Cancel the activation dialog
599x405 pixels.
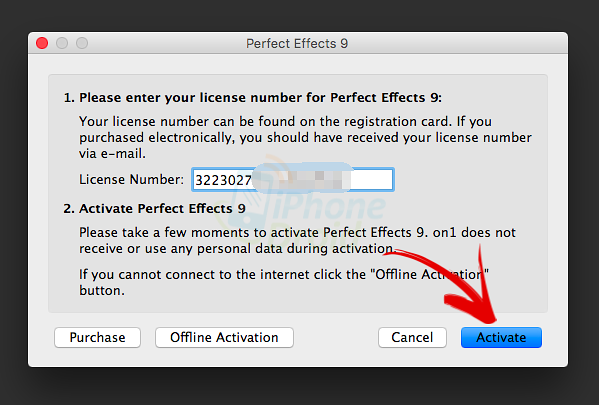[x=412, y=337]
